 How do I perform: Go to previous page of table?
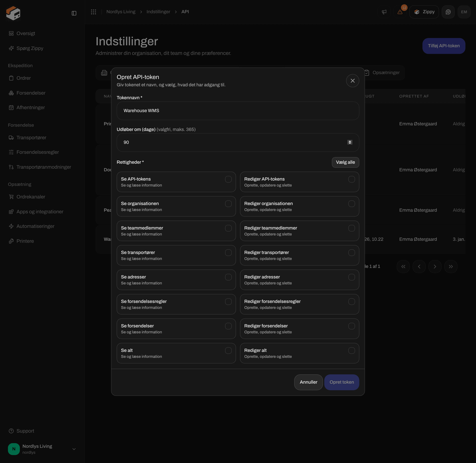pos(419,267)
